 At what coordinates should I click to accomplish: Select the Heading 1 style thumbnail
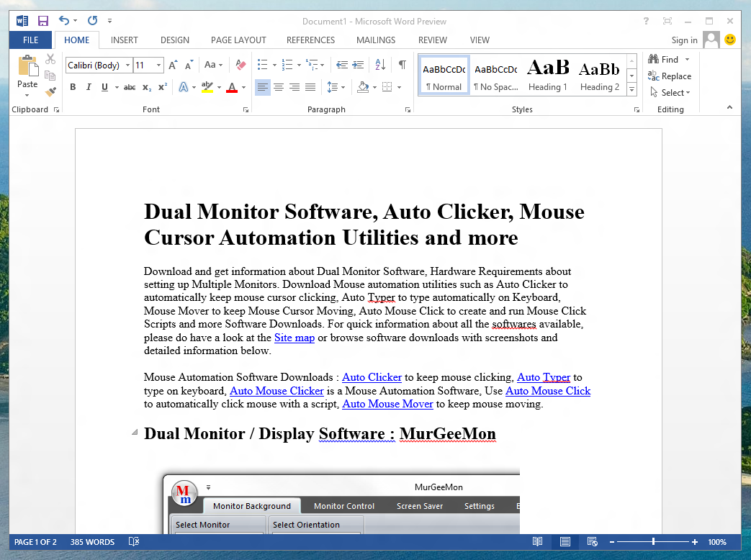548,75
